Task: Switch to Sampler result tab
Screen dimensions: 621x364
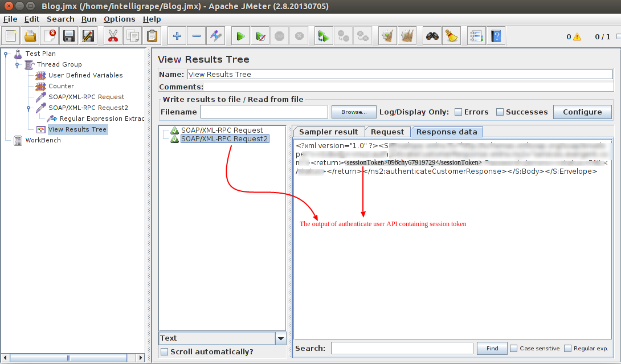Action: tap(328, 132)
